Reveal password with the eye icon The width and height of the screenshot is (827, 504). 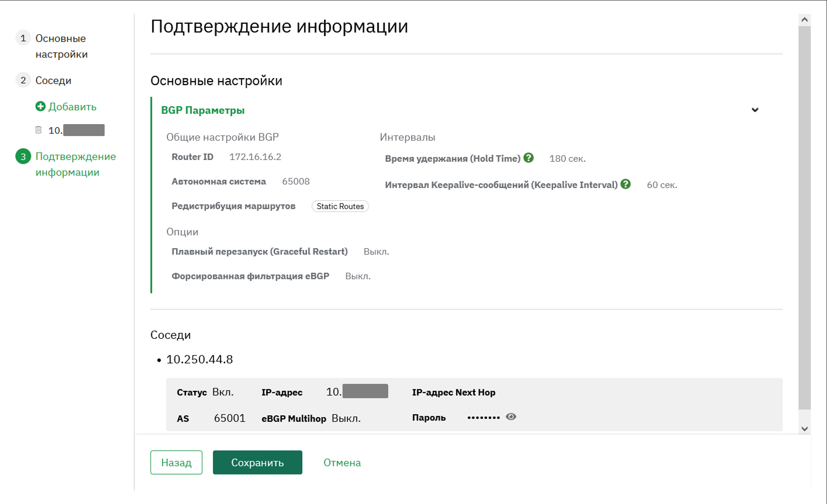click(511, 416)
